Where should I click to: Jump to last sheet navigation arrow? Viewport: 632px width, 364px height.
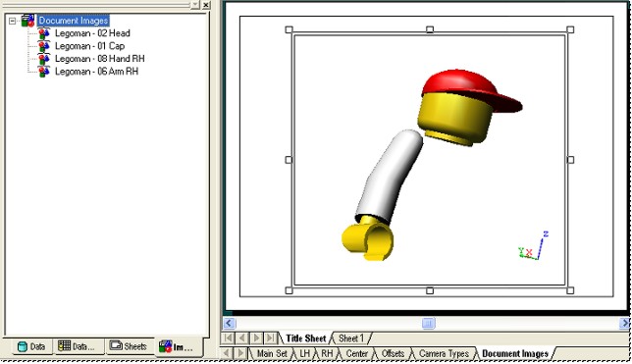(271, 338)
